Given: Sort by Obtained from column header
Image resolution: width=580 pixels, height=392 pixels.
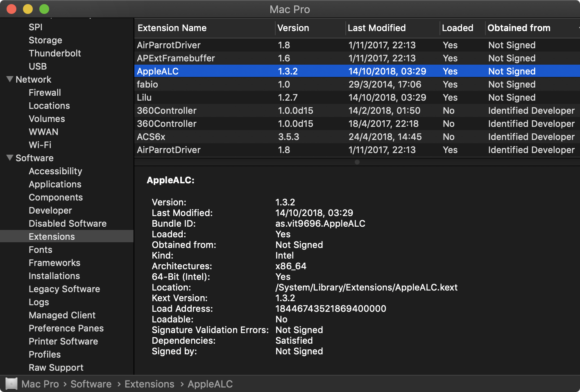Looking at the screenshot, I should 532,28.
